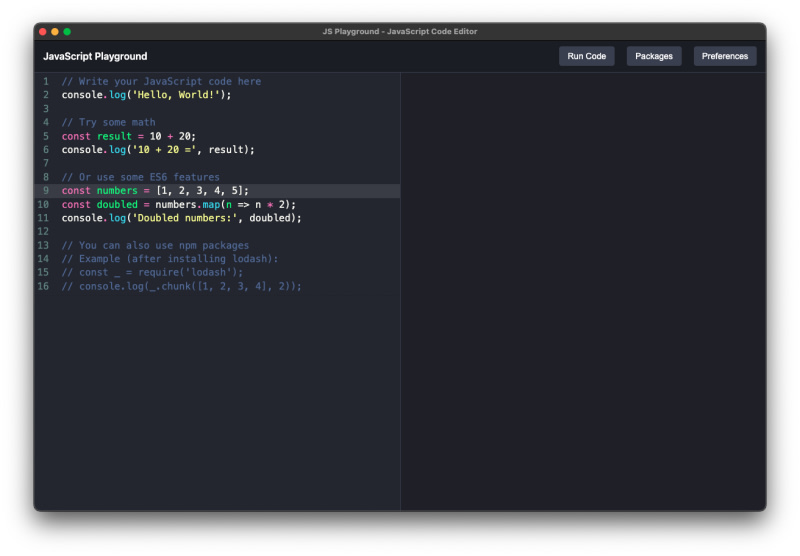Click the JavaScript Playground header title
The image size is (800, 556).
point(95,56)
